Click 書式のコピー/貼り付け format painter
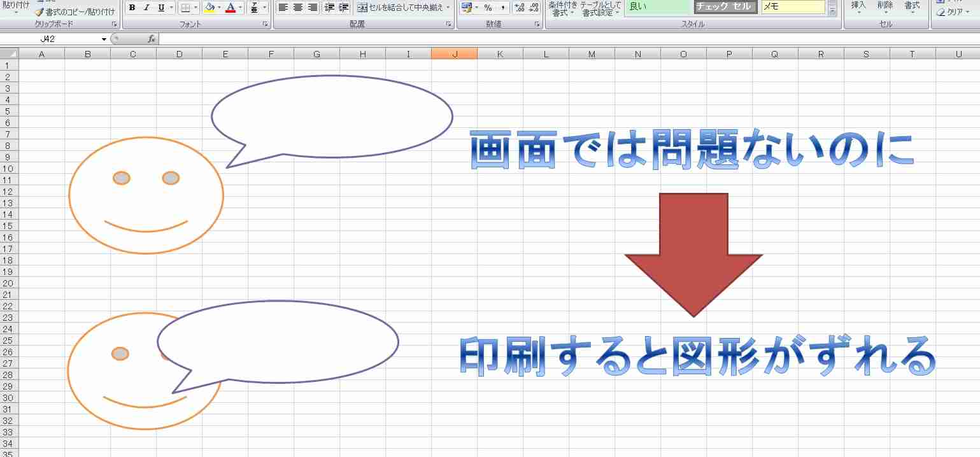 pyautogui.click(x=75, y=12)
